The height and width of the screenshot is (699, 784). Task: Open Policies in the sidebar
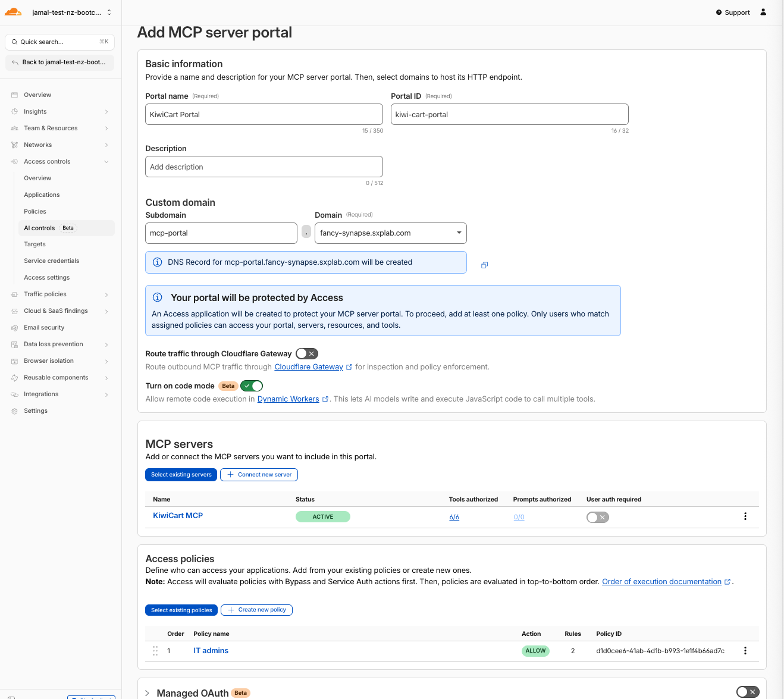[x=35, y=212]
